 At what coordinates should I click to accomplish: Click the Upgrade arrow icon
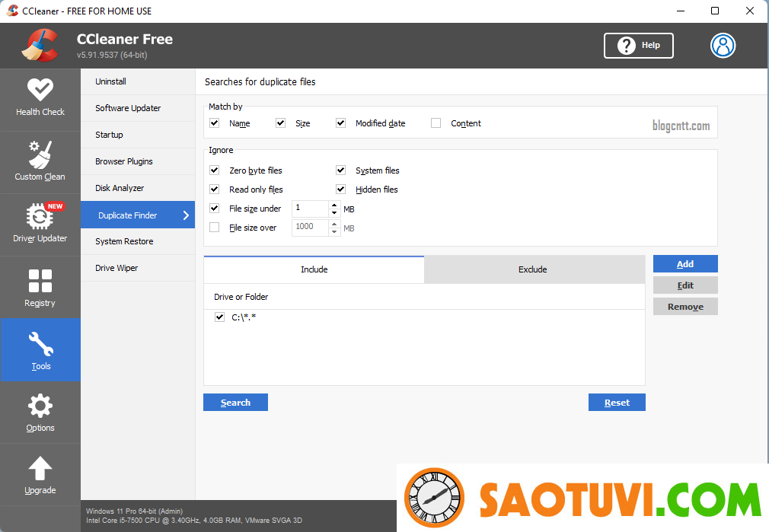click(x=40, y=469)
